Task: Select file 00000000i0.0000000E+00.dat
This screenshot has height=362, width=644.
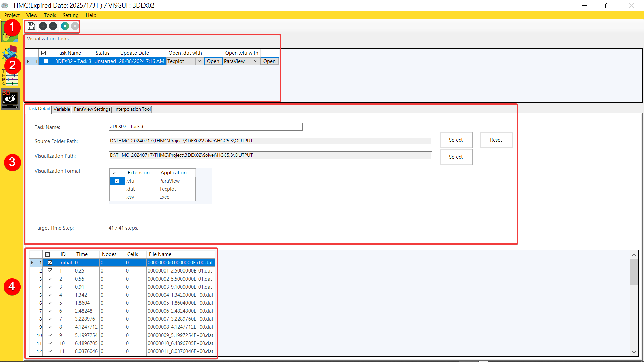Action: pyautogui.click(x=180, y=263)
